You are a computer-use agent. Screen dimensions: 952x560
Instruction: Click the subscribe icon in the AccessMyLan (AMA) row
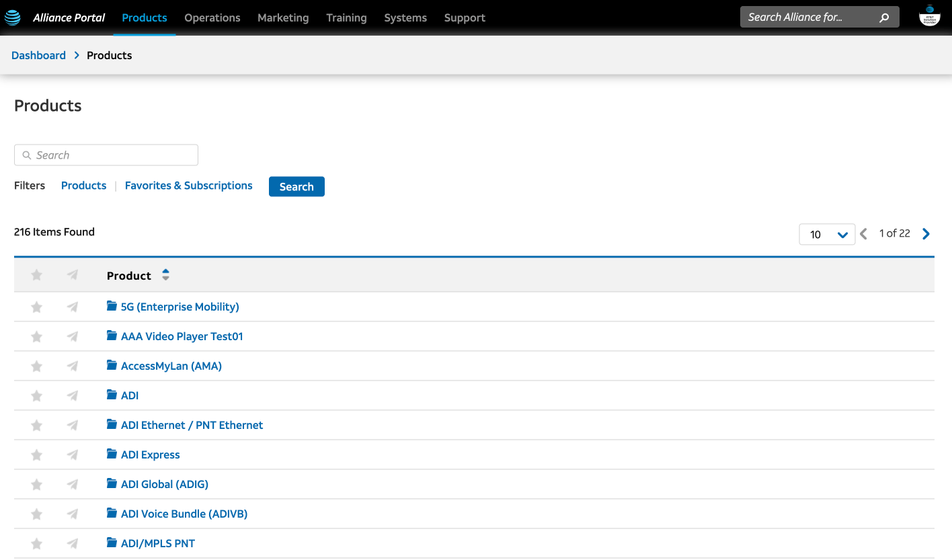(x=73, y=366)
